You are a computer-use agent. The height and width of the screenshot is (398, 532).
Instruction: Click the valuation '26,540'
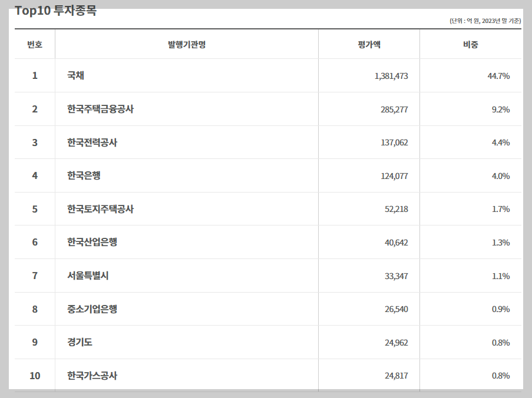coord(396,309)
